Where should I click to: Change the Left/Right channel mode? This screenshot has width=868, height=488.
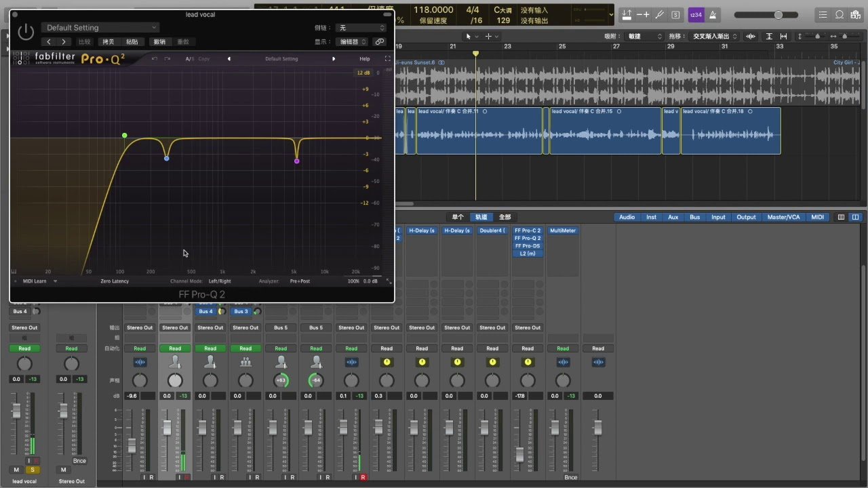(x=220, y=281)
